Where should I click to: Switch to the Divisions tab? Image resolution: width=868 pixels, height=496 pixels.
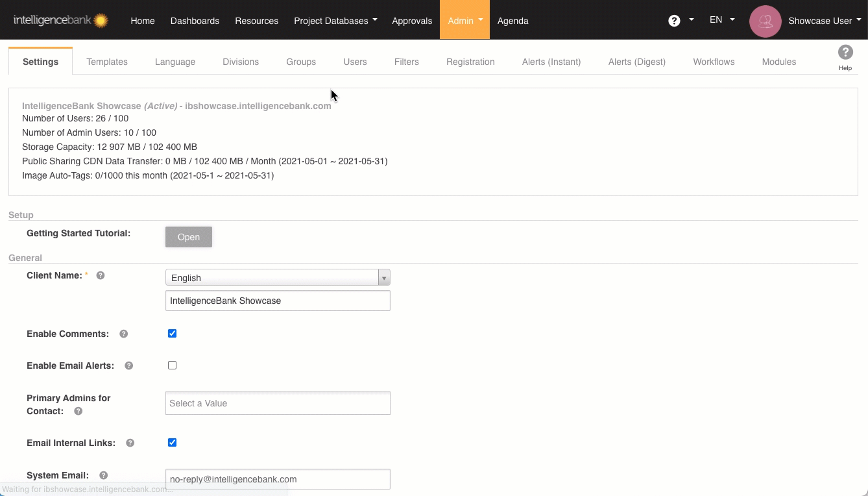241,62
